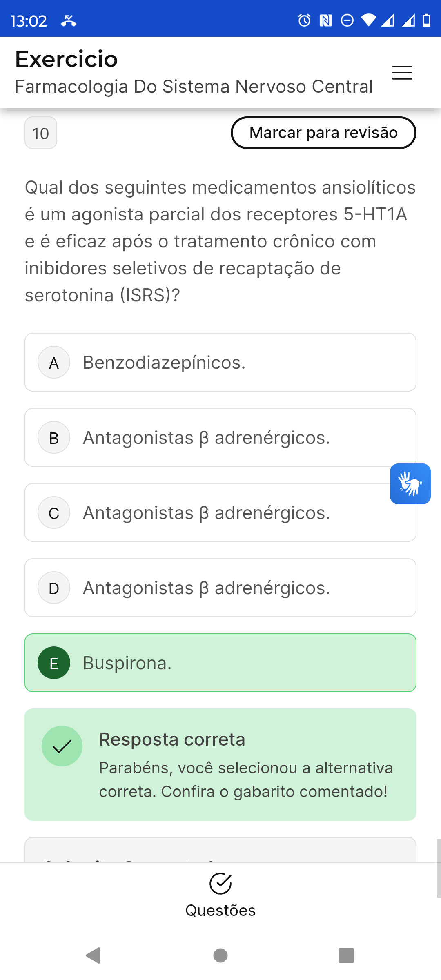The image size is (441, 980).
Task: Select option D Antagonistas β adrenérgicos
Action: coord(220,588)
